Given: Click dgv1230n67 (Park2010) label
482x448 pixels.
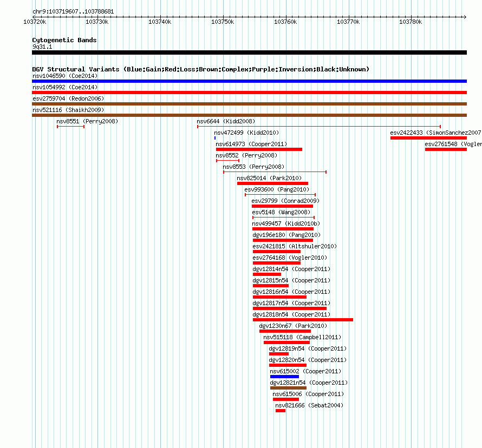Looking at the screenshot, I should (293, 326).
